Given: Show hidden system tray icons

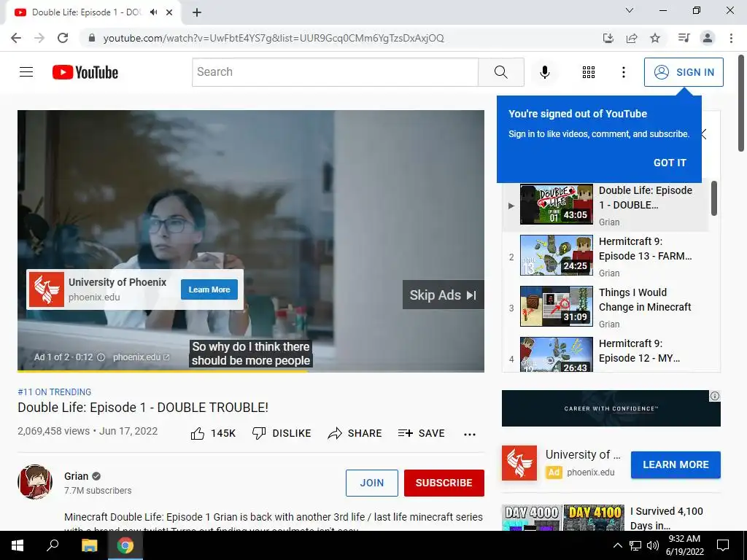Looking at the screenshot, I should point(617,545).
